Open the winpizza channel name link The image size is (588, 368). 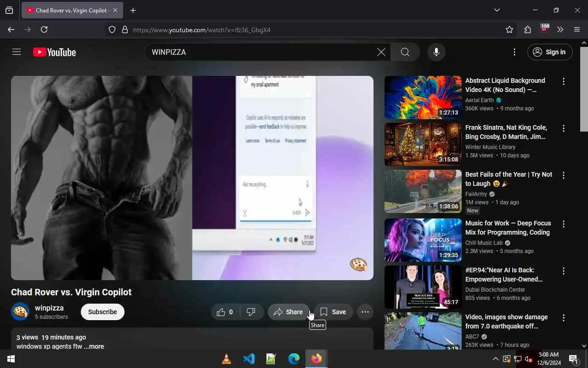[x=49, y=308]
